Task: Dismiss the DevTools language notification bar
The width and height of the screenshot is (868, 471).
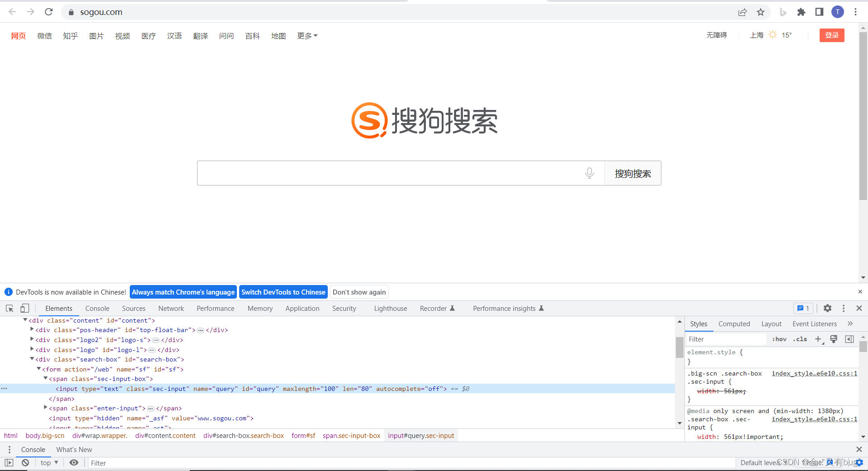Action: (x=860, y=292)
